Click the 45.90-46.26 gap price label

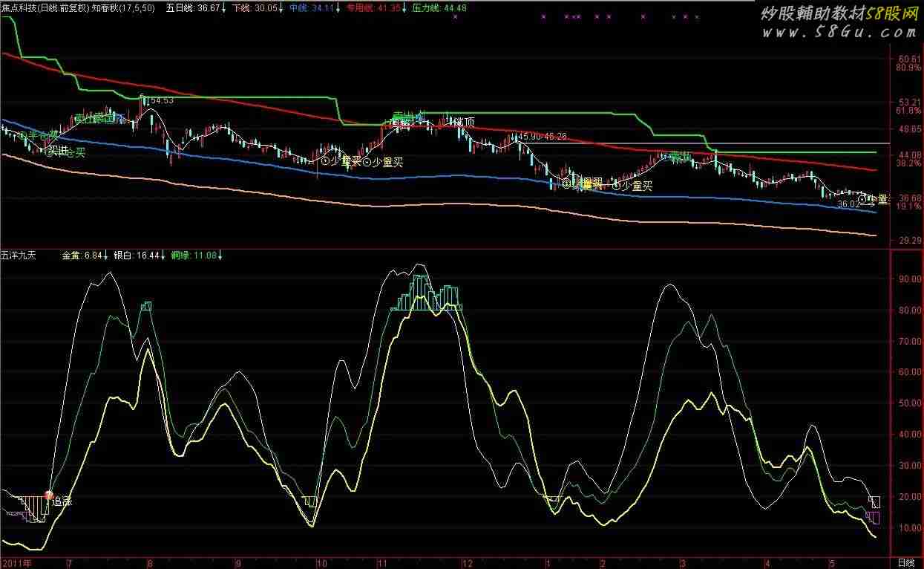[542, 137]
